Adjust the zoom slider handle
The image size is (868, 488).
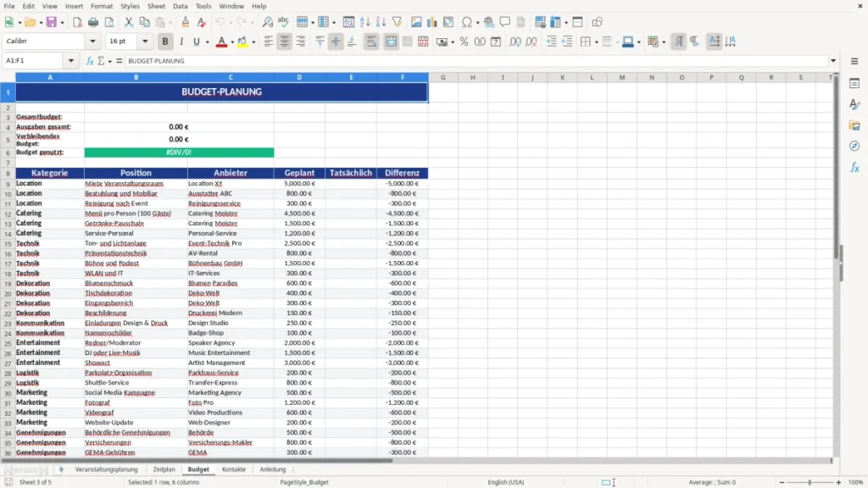(x=810, y=482)
